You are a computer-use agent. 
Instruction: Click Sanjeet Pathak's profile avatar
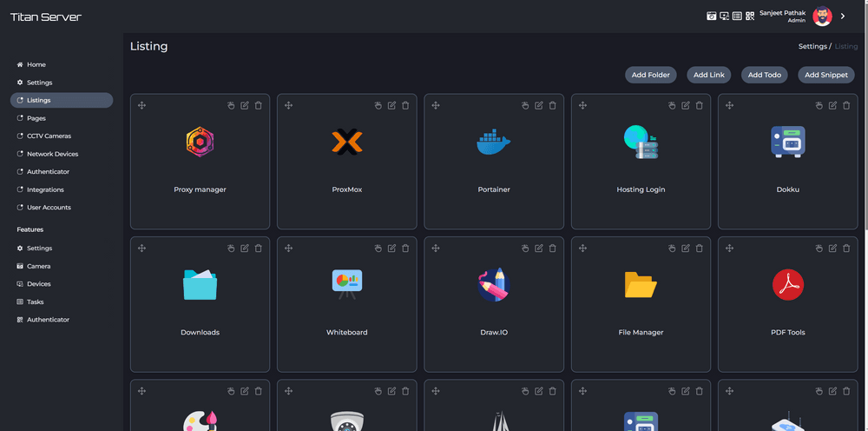822,16
